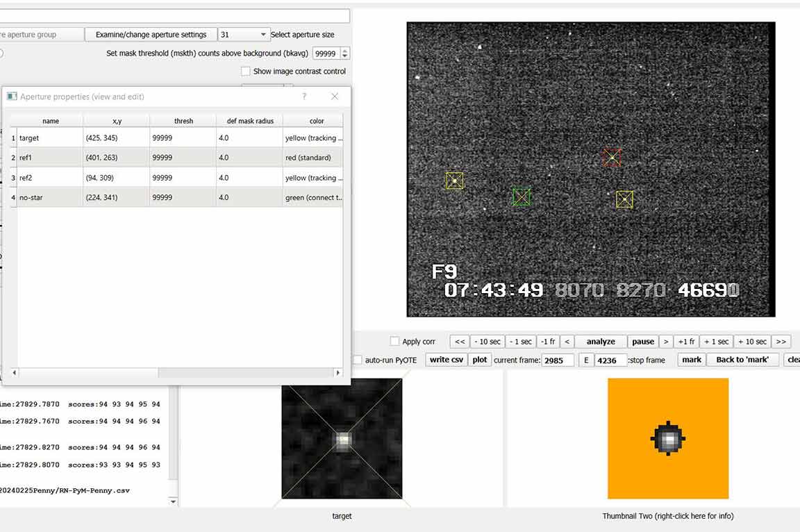Click the Back to 'mark' button
This screenshot has height=532, width=800.
click(x=742, y=360)
